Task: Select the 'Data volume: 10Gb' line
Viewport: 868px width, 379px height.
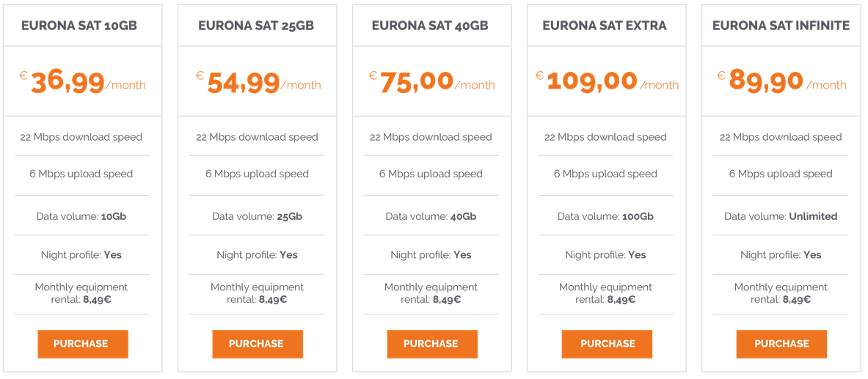Action: 81,216
